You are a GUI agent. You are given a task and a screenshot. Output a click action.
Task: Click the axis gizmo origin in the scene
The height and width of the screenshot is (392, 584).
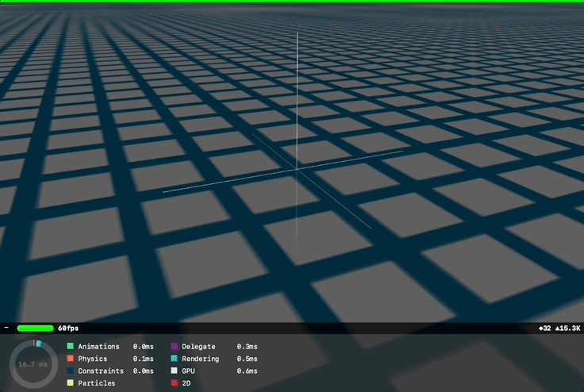[297, 169]
